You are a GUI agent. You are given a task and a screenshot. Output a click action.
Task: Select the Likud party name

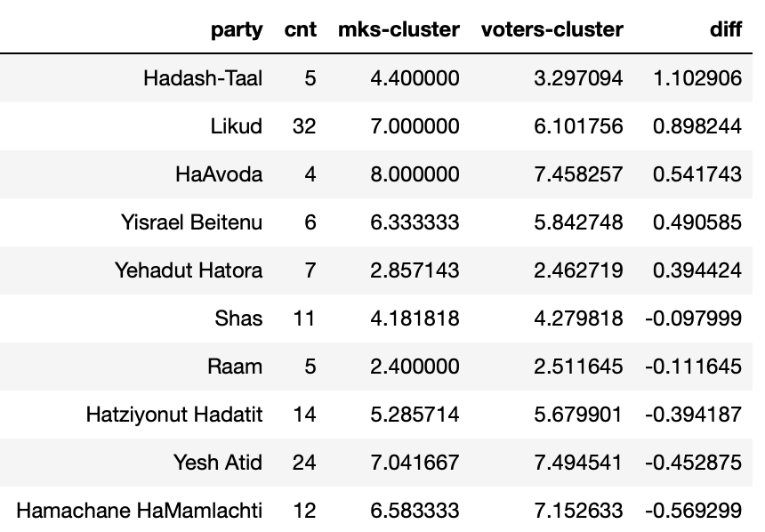[x=237, y=126]
